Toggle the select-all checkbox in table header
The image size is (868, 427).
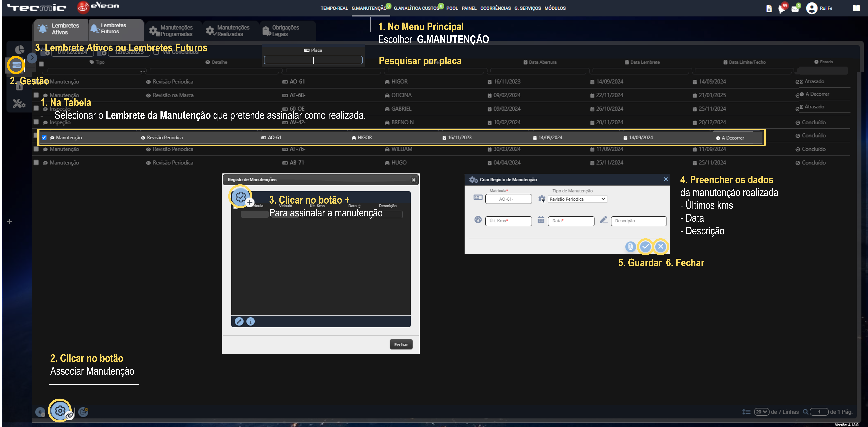click(41, 64)
